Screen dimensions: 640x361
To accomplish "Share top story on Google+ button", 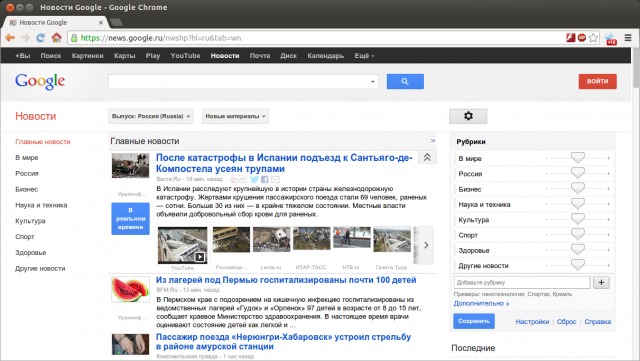I will pos(238,179).
